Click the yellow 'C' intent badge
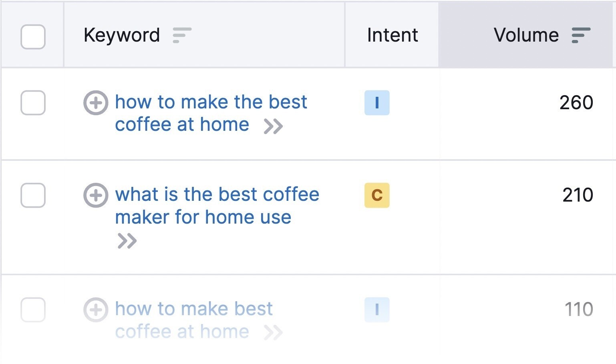Screen dimensions: 616x364 tap(377, 195)
